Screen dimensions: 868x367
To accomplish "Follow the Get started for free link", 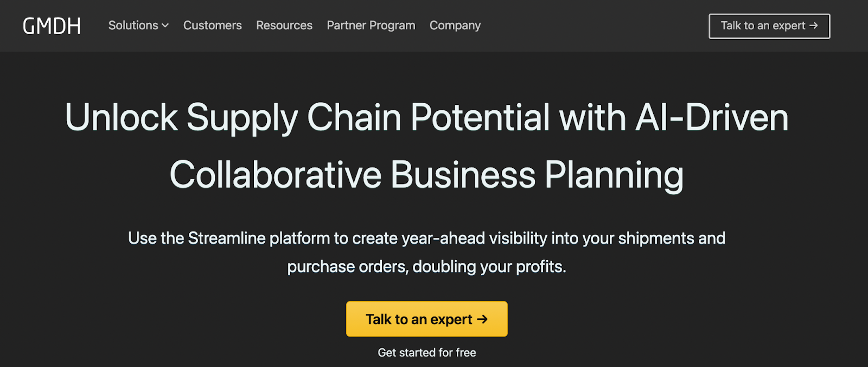I will coord(427,353).
